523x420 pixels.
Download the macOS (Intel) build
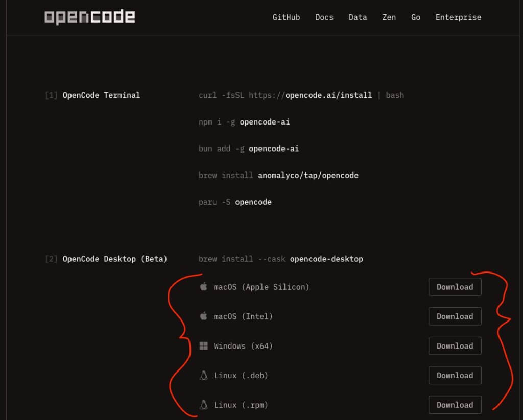click(455, 316)
